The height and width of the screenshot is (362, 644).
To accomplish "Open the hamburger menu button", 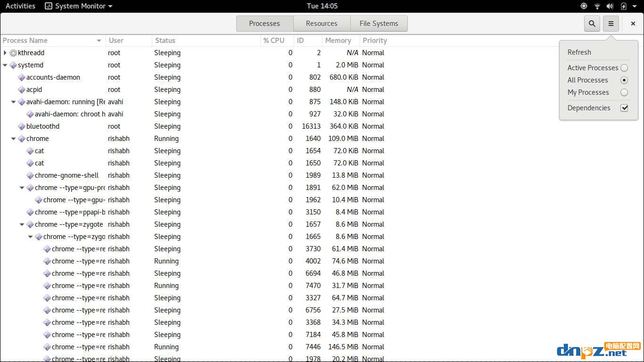I will [x=611, y=24].
